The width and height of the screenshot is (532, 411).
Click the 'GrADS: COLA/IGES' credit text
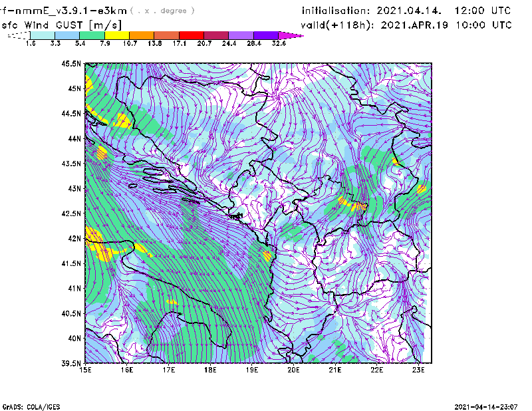tap(31, 407)
